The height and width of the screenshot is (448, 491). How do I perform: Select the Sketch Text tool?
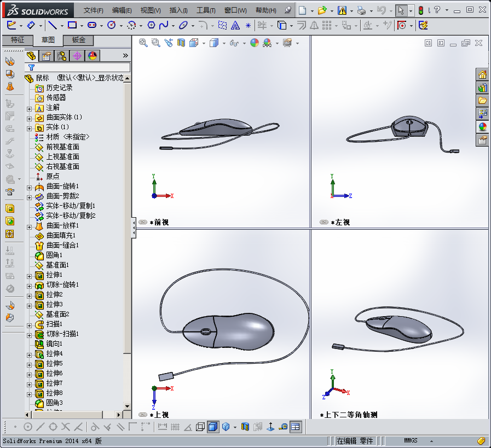pos(235,25)
